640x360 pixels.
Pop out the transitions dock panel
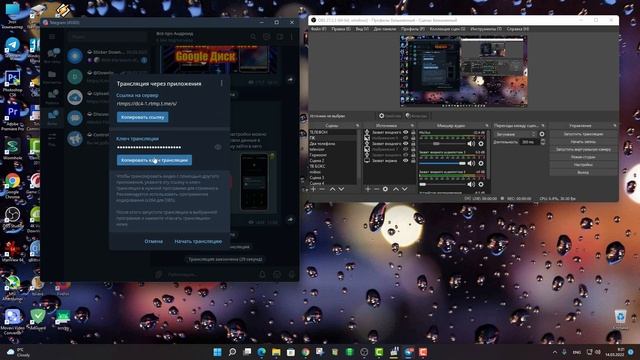543,126
